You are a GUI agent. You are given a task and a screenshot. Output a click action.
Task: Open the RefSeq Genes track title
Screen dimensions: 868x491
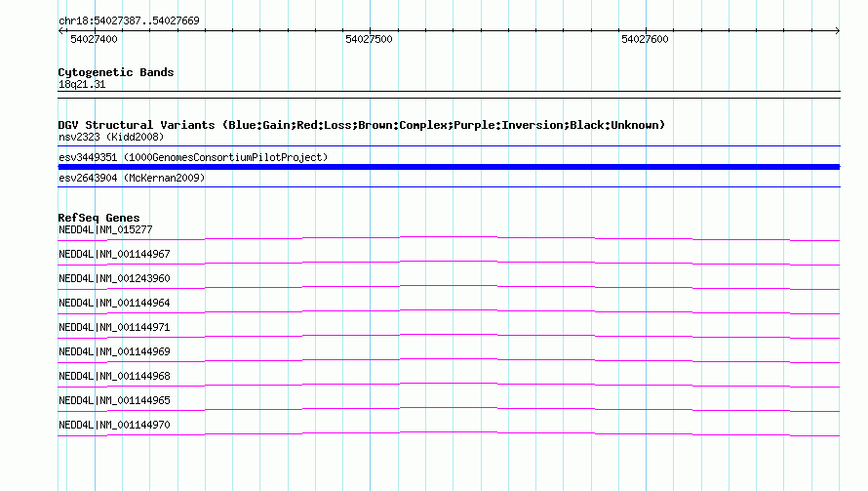pyautogui.click(x=99, y=218)
